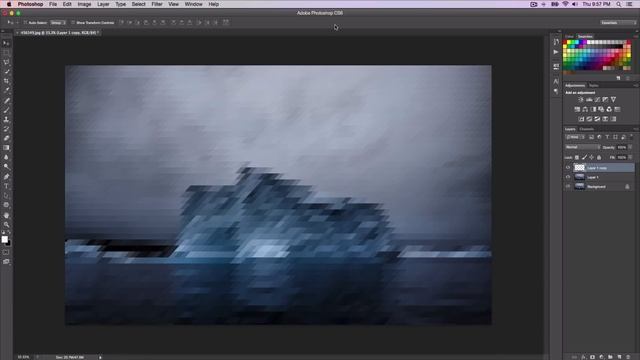Viewport: 640px width, 360px height.
Task: Select the Eraser tool
Action: 6,138
